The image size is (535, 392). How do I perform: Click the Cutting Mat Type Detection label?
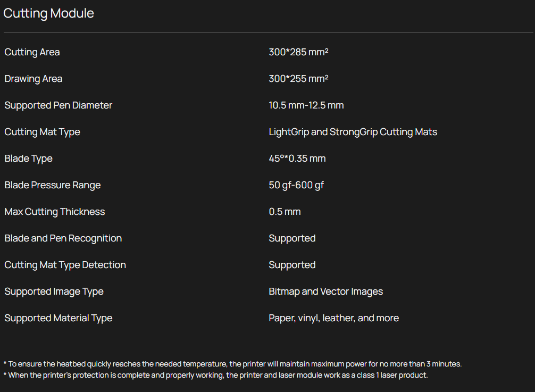tap(65, 265)
